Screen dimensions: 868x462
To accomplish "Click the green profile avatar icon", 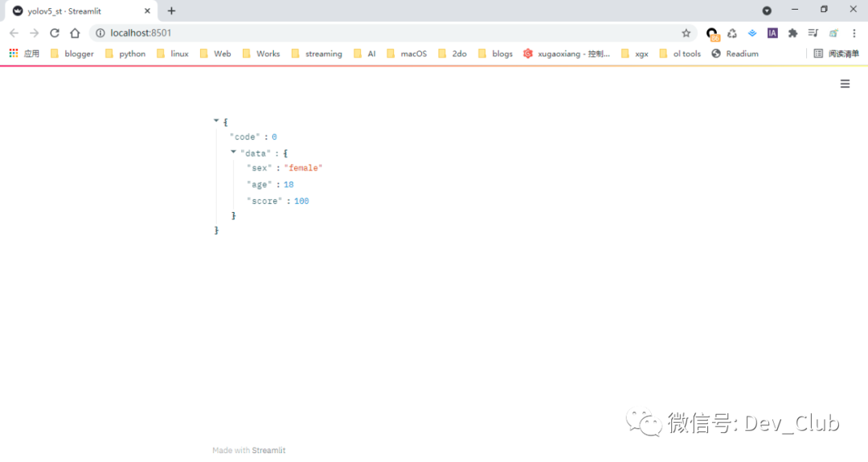I will click(833, 33).
